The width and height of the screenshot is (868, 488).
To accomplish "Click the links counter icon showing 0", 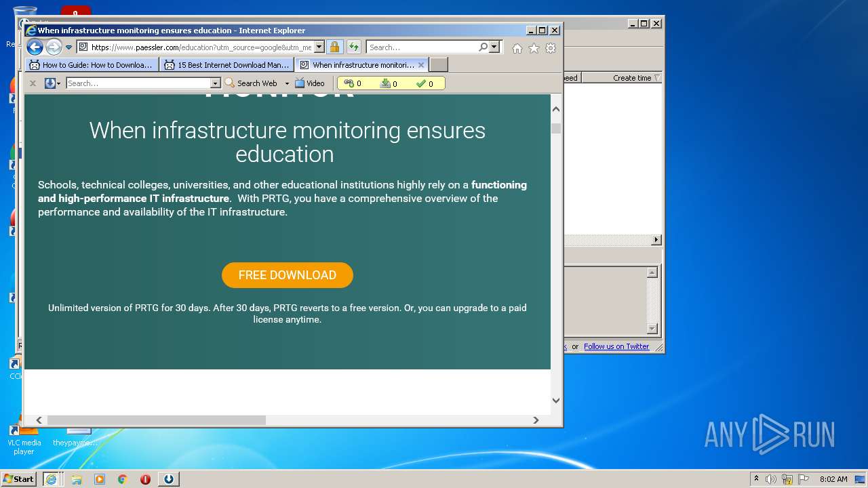I will pos(353,83).
